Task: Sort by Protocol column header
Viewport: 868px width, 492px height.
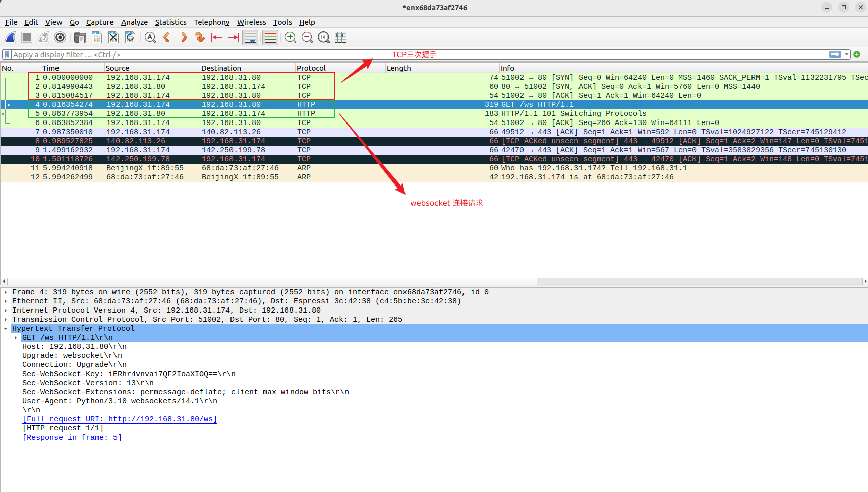Action: click(x=340, y=68)
